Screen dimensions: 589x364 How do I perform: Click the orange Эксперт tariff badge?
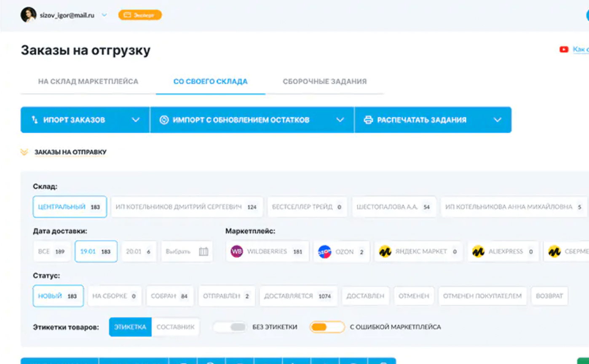tap(140, 15)
